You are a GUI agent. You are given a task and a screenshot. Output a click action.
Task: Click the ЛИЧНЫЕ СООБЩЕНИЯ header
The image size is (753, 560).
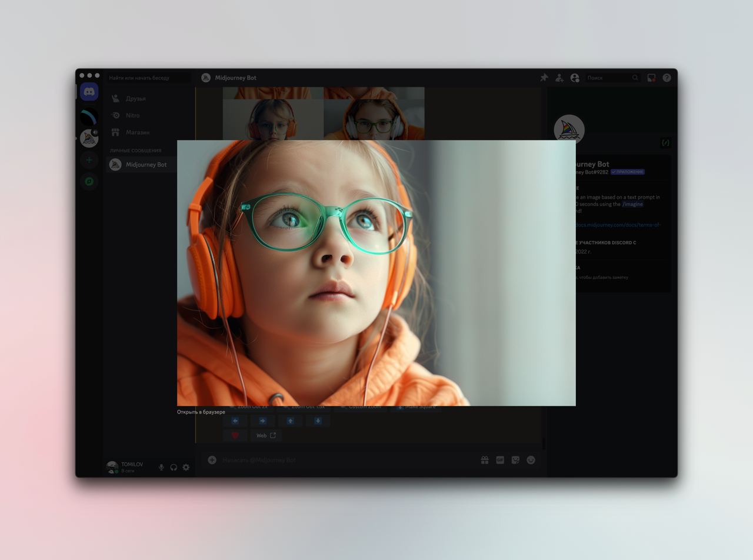click(x=135, y=151)
